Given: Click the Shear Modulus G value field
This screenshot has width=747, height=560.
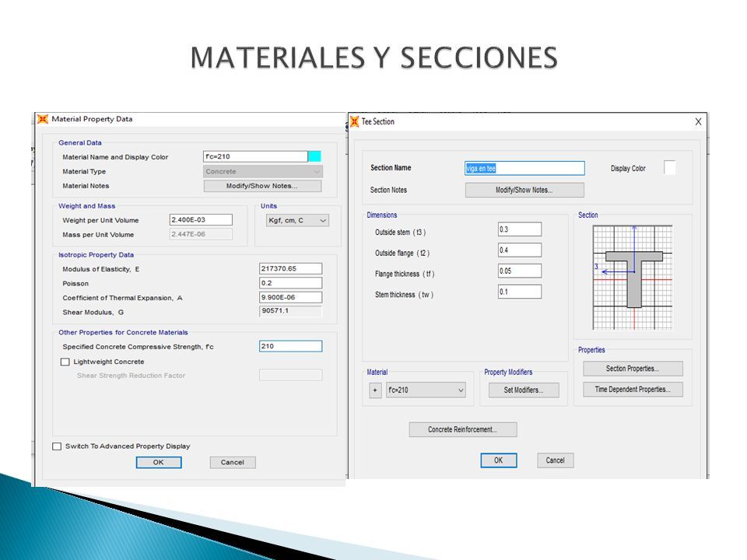Looking at the screenshot, I should coord(290,311).
